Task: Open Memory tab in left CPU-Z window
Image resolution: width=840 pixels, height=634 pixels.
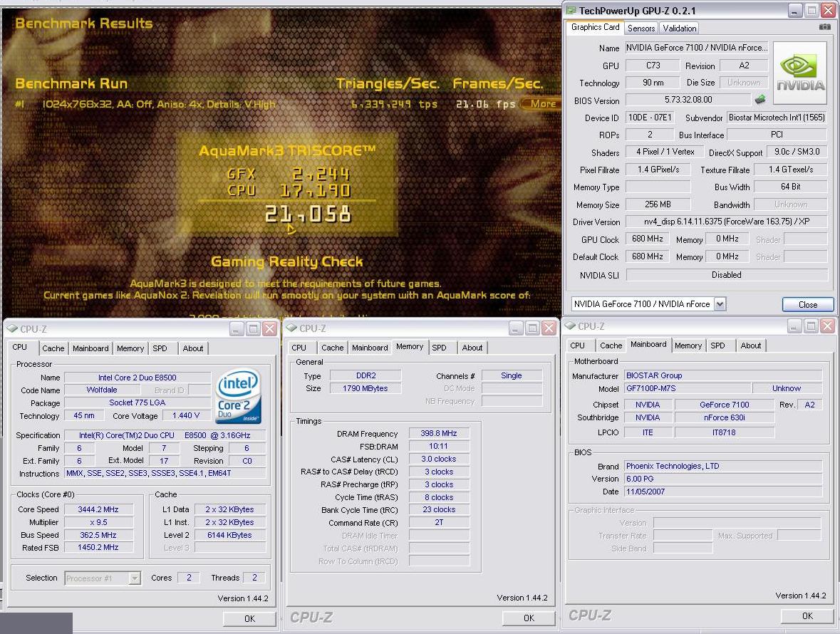Action: tap(130, 348)
